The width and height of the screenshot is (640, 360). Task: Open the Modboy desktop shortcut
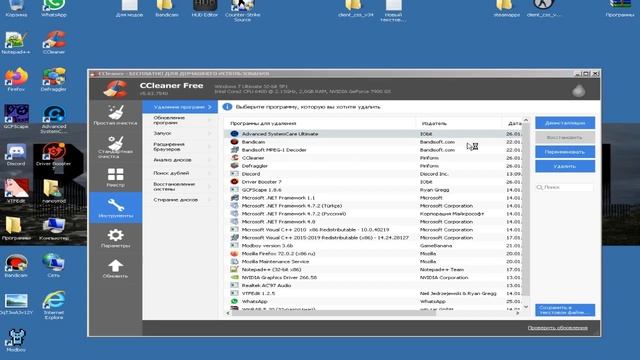point(16,340)
